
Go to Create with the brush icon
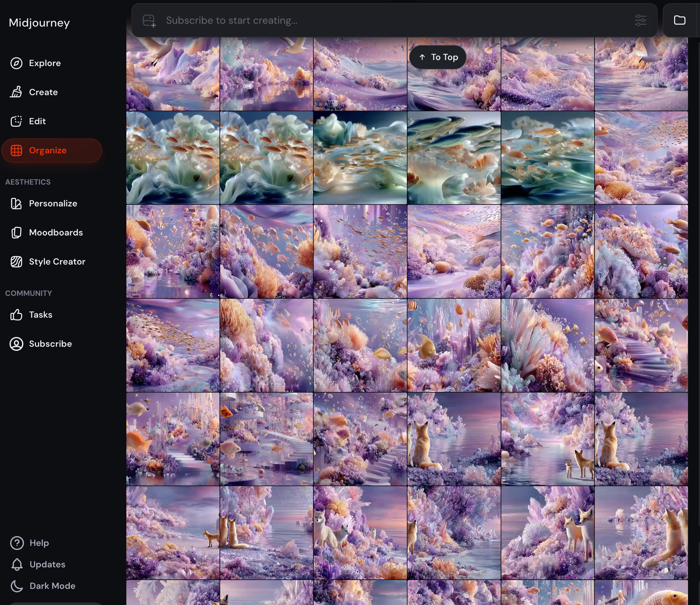pyautogui.click(x=16, y=92)
